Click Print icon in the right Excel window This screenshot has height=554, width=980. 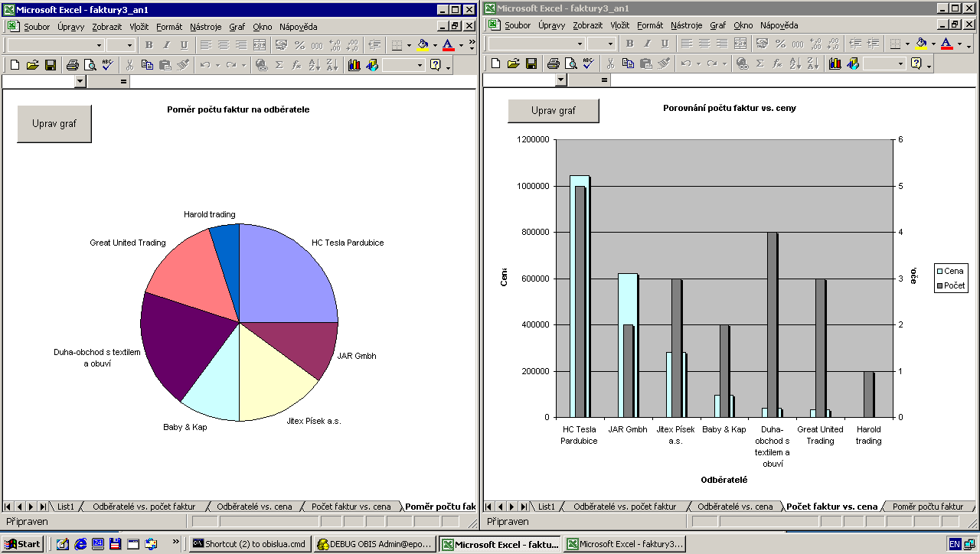tap(553, 64)
